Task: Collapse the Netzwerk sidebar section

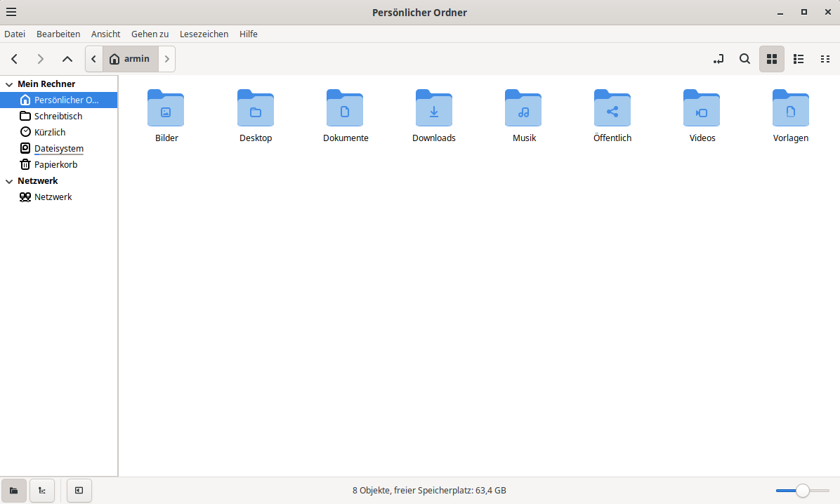Action: click(9, 181)
